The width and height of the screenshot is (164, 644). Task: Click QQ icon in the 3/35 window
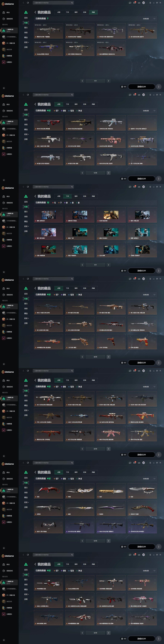[x=124, y=639]
